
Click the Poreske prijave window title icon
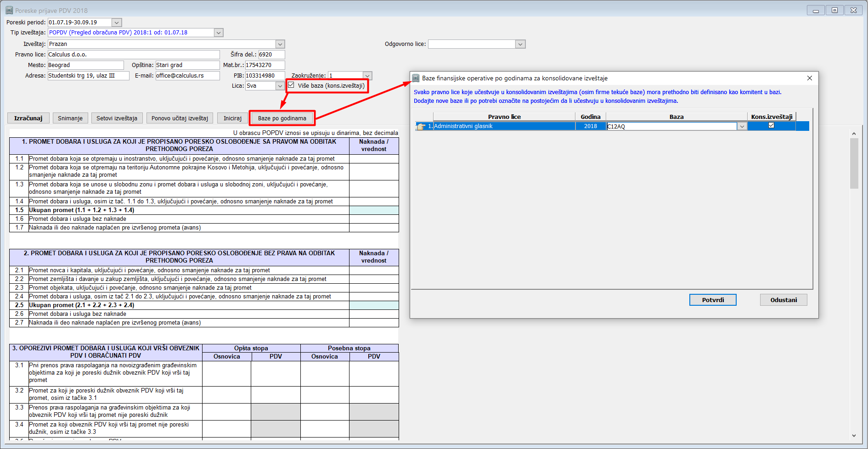(x=9, y=10)
